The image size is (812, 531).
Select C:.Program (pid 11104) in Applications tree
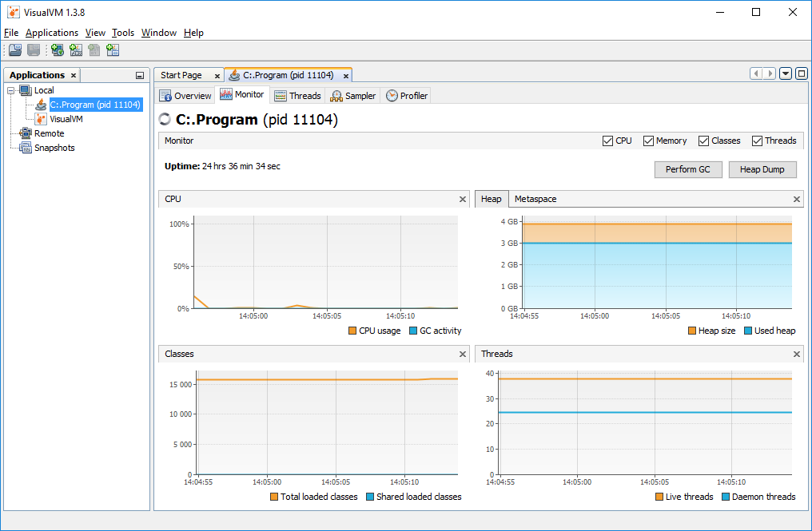[95, 105]
